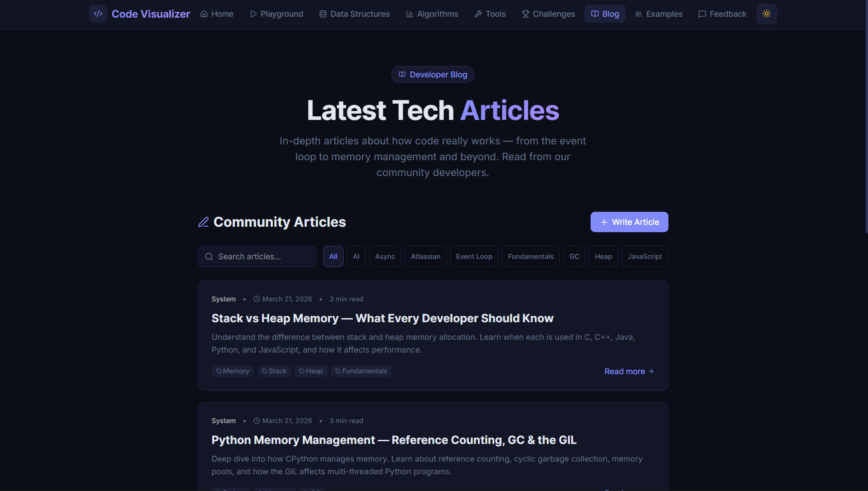Open the Examples nav item
The height and width of the screenshot is (491, 868).
(x=659, y=14)
